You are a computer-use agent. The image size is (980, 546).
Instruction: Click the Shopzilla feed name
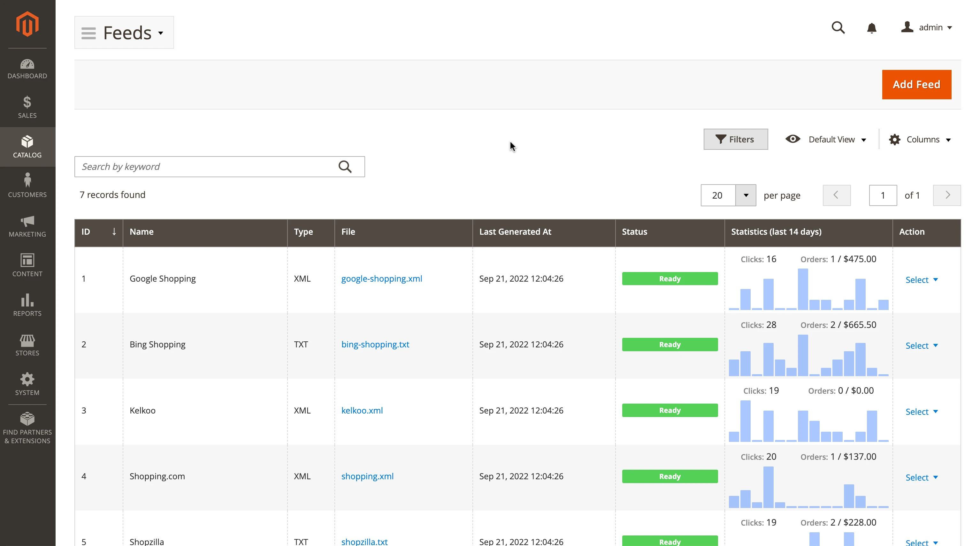point(147,542)
